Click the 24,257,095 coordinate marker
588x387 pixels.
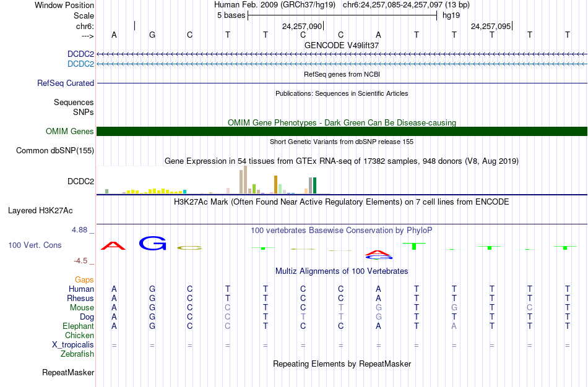tap(490, 26)
